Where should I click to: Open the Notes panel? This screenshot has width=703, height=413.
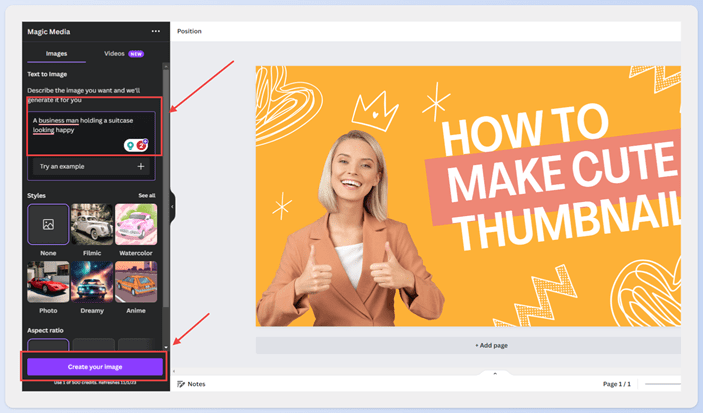coord(191,384)
